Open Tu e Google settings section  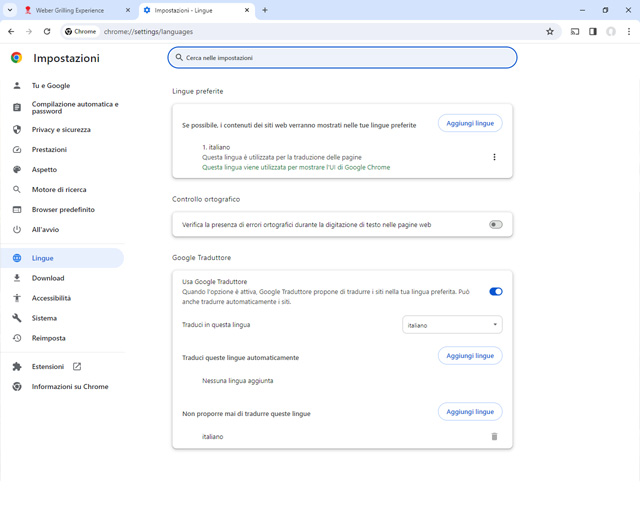(62, 85)
